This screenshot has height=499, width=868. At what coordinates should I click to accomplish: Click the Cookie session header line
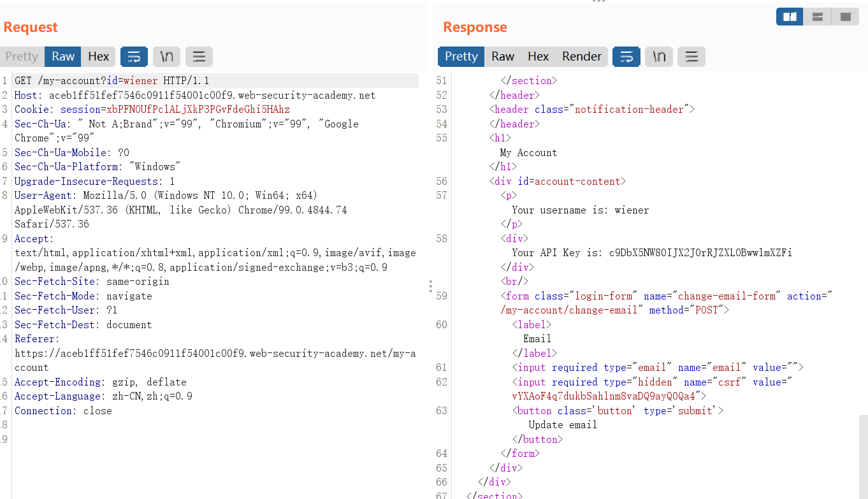(152, 110)
